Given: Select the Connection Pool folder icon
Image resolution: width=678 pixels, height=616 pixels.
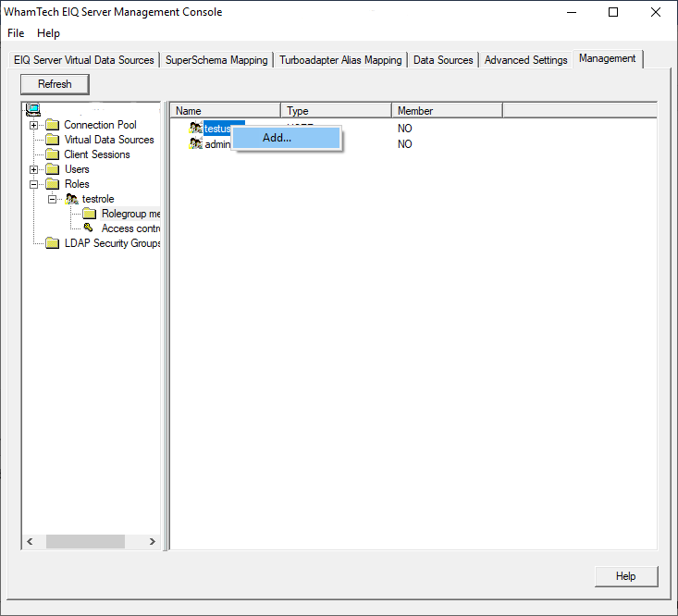Looking at the screenshot, I should pyautogui.click(x=53, y=125).
